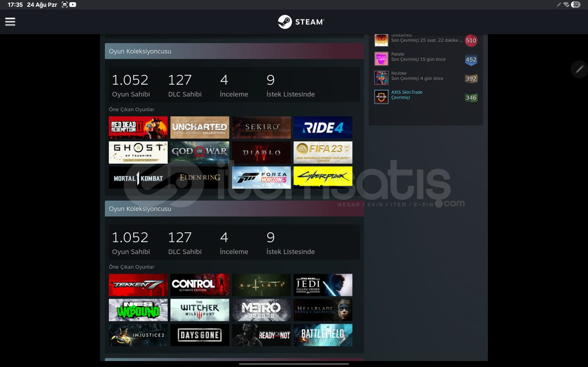
Task: Open Control Ultimate Edition thumbnail
Action: pyautogui.click(x=200, y=285)
